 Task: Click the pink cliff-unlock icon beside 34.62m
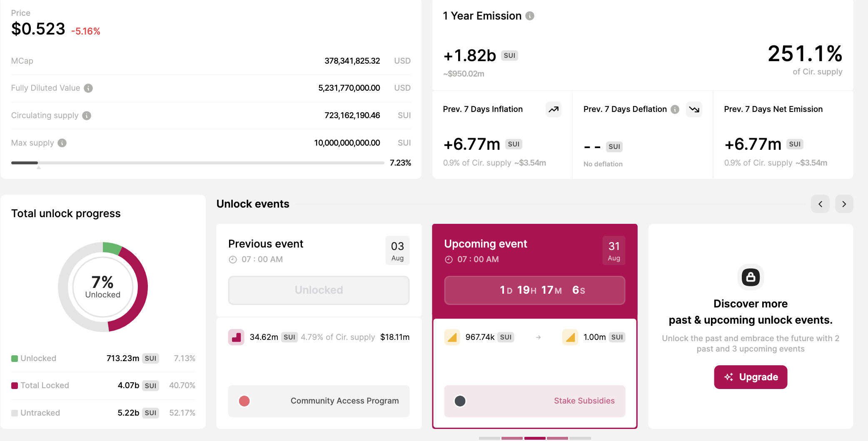pos(236,337)
